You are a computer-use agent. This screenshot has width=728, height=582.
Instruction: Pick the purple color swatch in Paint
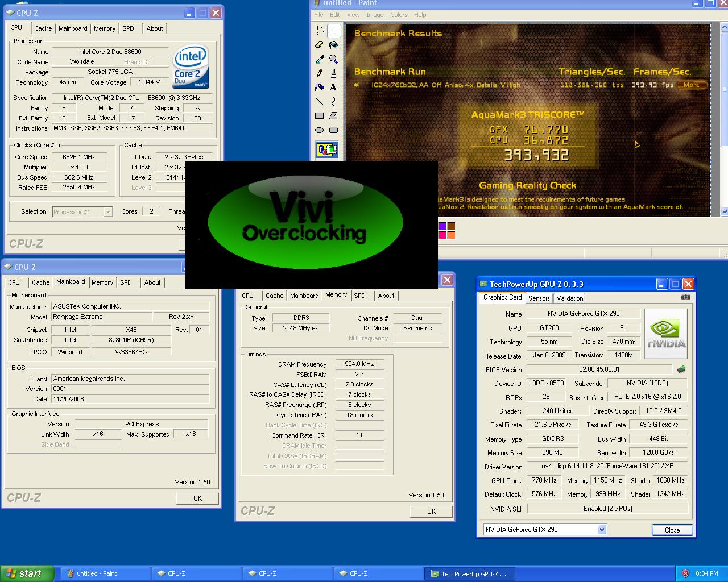pyautogui.click(x=442, y=226)
